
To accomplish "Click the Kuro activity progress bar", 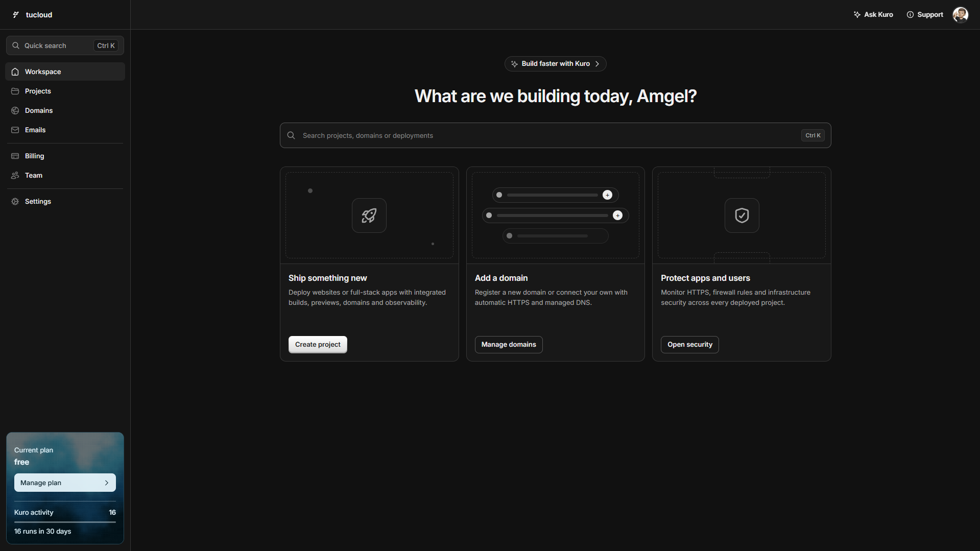I will click(x=65, y=522).
